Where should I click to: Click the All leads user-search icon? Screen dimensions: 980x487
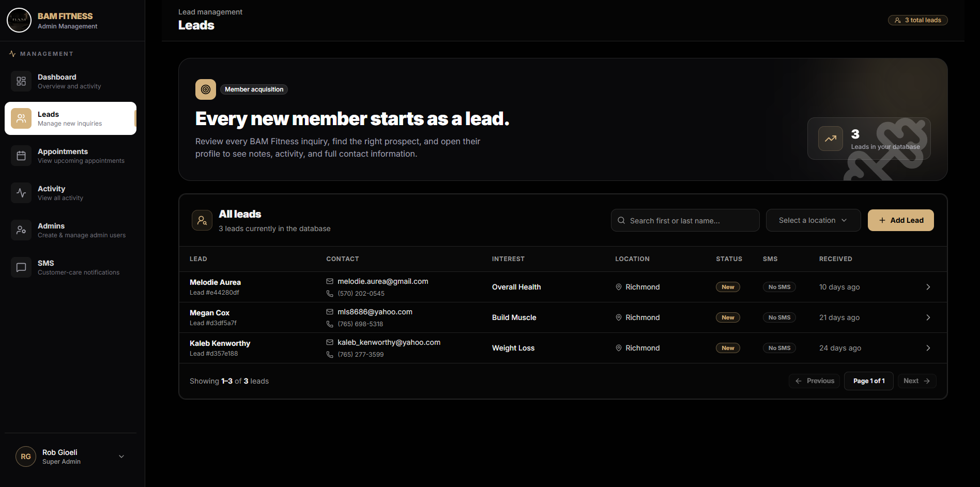[202, 220]
